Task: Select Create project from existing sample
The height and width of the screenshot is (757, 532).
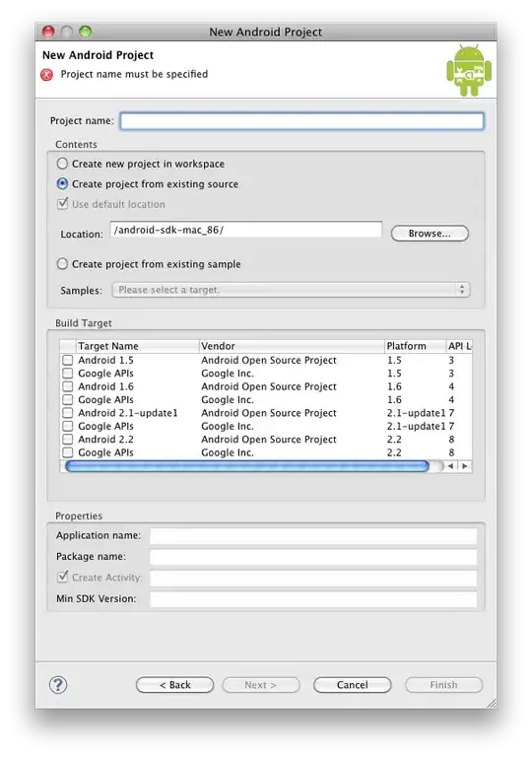Action: click(x=62, y=263)
